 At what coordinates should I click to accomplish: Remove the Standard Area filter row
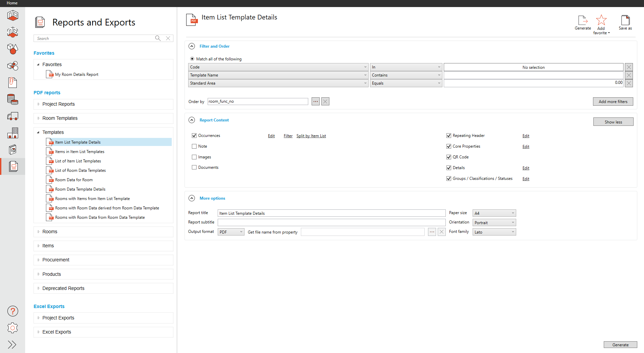(x=629, y=83)
